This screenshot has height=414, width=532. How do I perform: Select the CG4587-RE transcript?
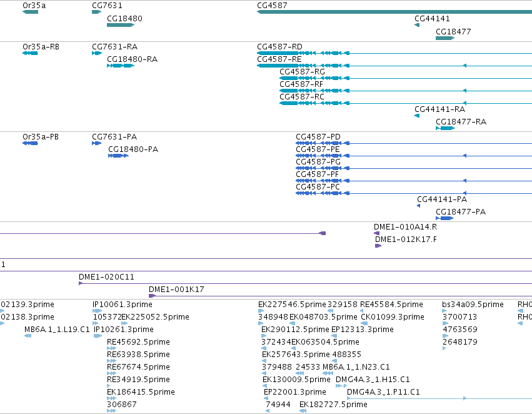(394, 66)
